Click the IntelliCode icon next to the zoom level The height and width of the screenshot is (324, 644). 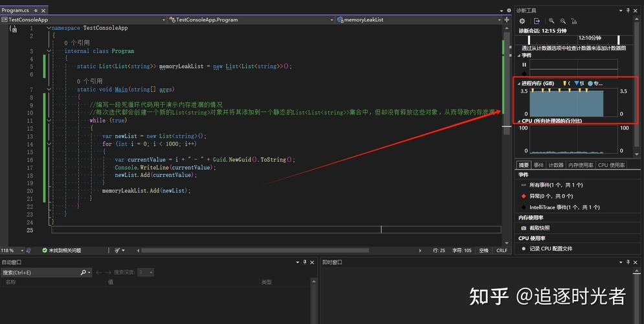[28, 250]
